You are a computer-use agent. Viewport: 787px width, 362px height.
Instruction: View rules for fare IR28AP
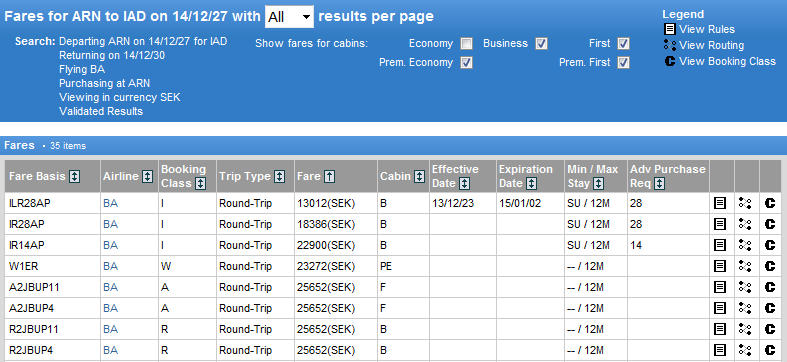point(720,224)
